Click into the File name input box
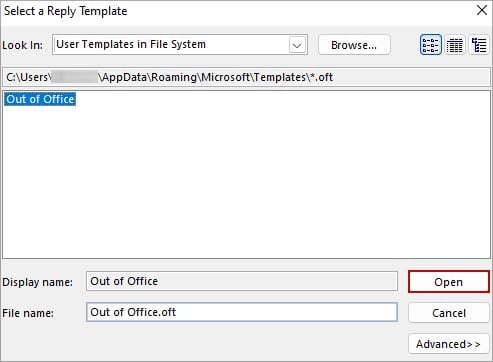 point(242,312)
